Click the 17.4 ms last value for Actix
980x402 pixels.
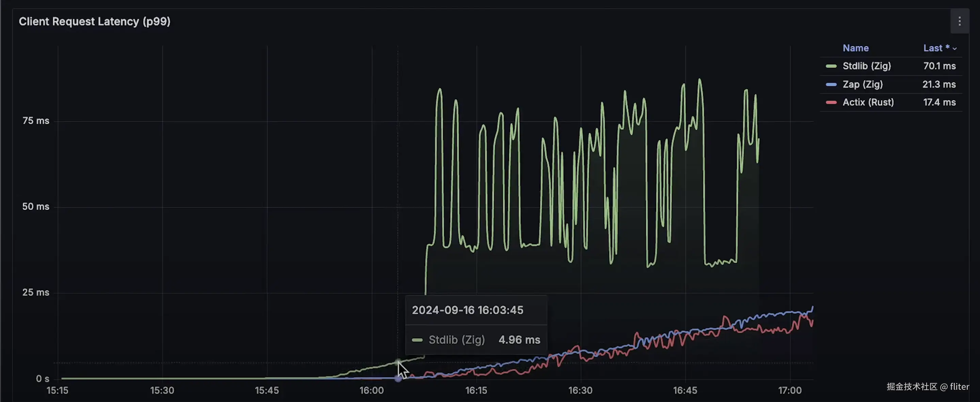939,103
